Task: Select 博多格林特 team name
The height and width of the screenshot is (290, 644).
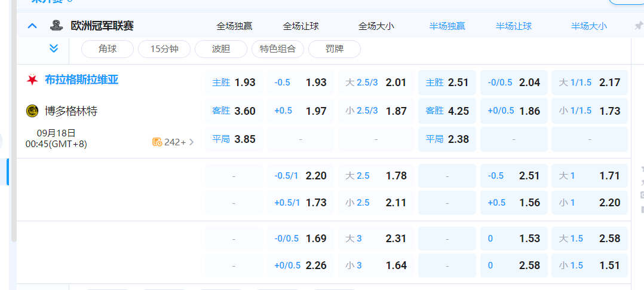Action: click(x=71, y=111)
